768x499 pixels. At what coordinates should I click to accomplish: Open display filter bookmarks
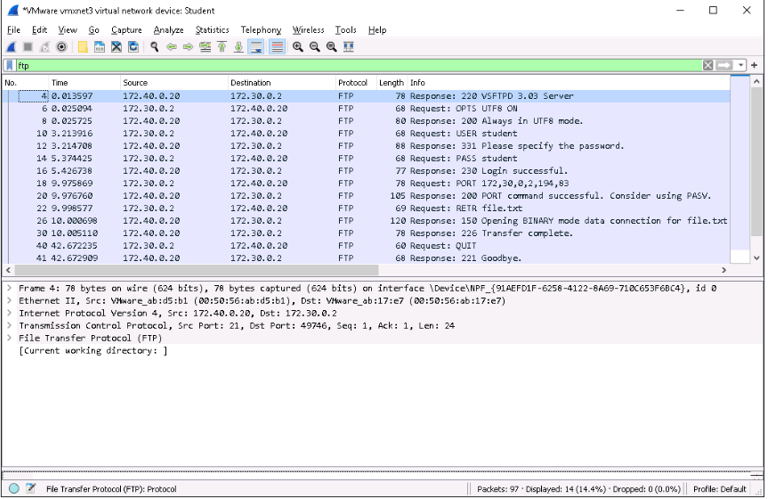coord(9,65)
